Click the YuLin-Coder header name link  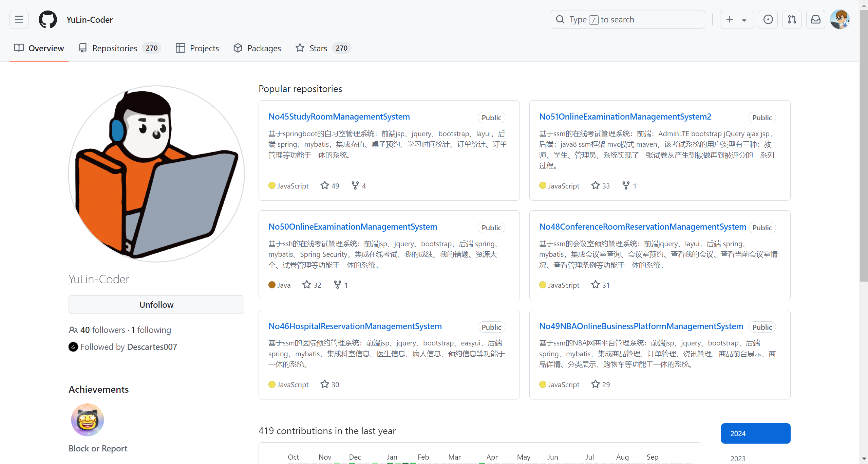pyautogui.click(x=90, y=20)
